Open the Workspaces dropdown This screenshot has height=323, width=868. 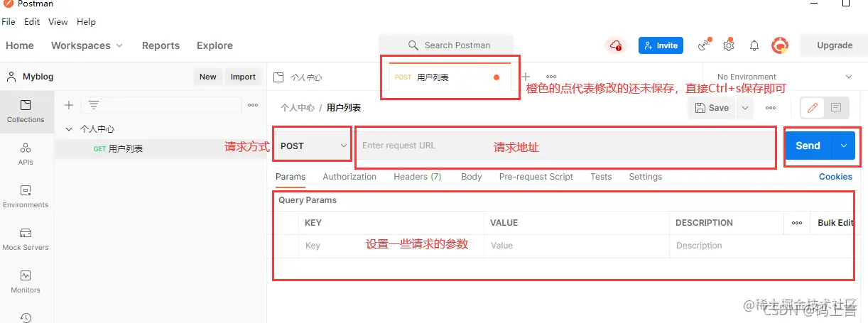(x=87, y=45)
